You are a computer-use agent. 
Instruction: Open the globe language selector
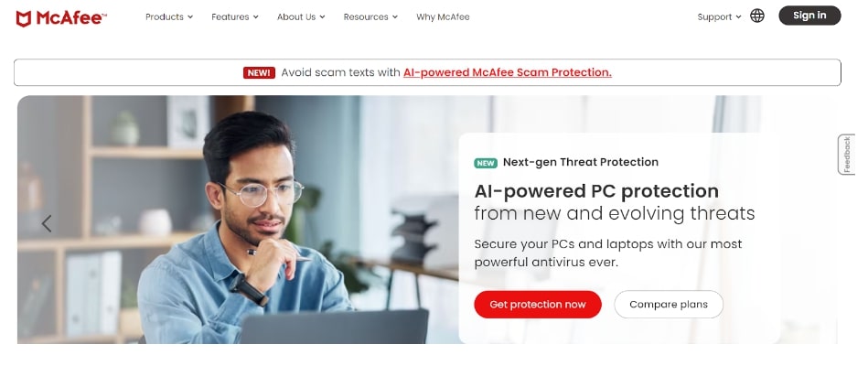point(757,16)
